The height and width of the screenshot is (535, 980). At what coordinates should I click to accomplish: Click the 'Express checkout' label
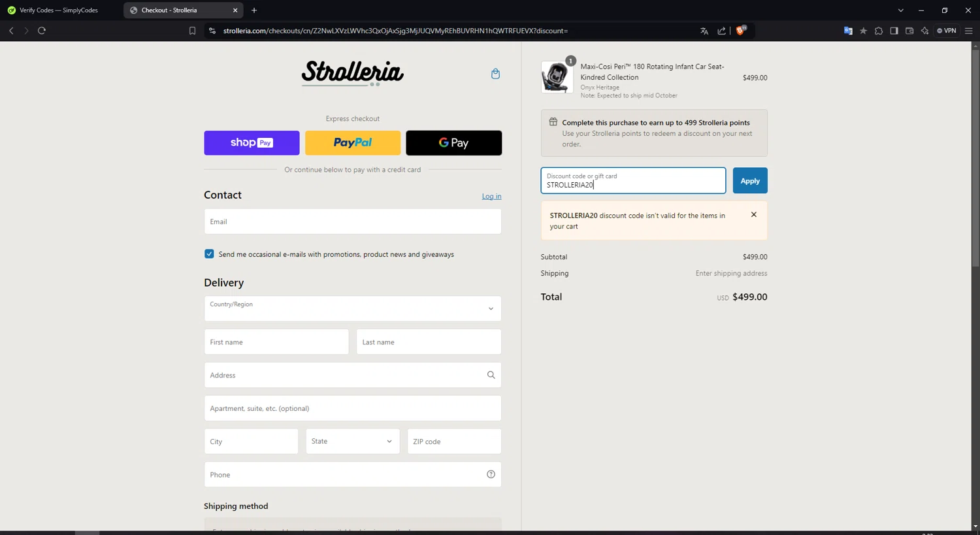pyautogui.click(x=353, y=119)
